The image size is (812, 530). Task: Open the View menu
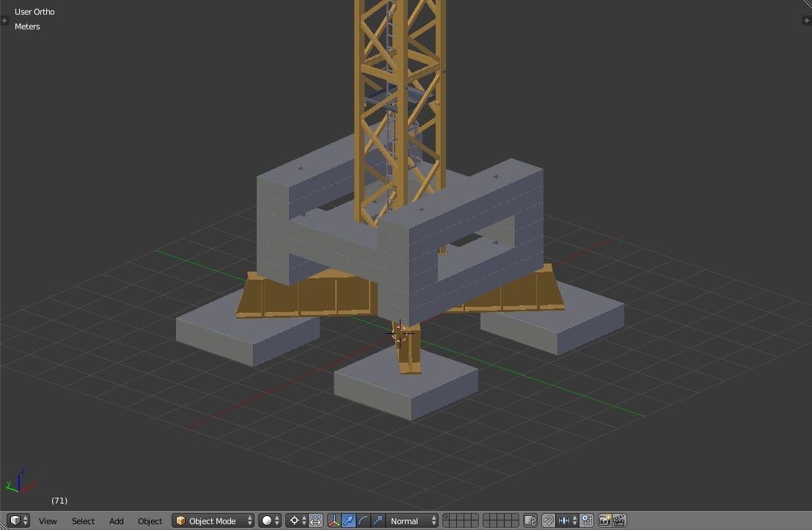pos(48,521)
